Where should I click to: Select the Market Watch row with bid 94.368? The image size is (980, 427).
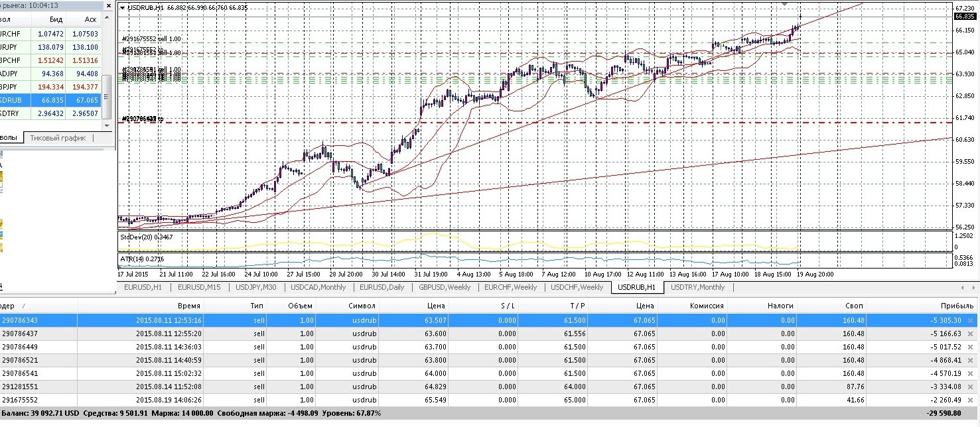[x=51, y=74]
